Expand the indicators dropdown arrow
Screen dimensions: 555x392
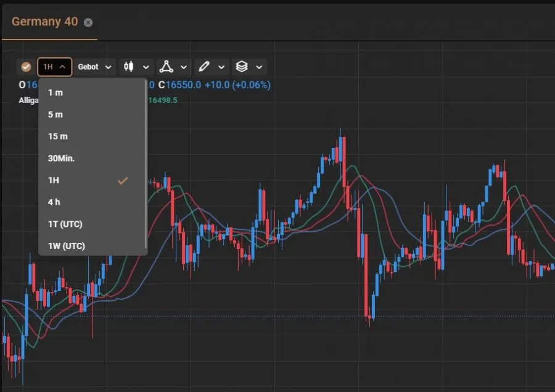[183, 66]
